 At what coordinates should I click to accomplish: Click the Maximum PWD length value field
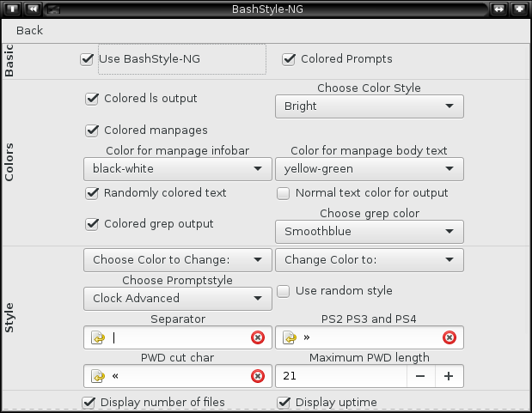pos(341,376)
